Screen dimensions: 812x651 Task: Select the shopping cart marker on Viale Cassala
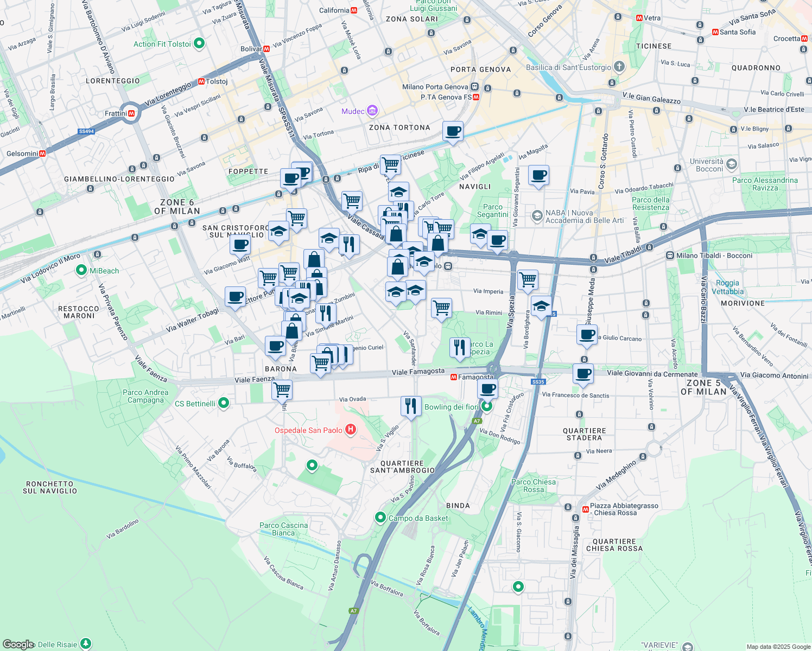(x=353, y=202)
